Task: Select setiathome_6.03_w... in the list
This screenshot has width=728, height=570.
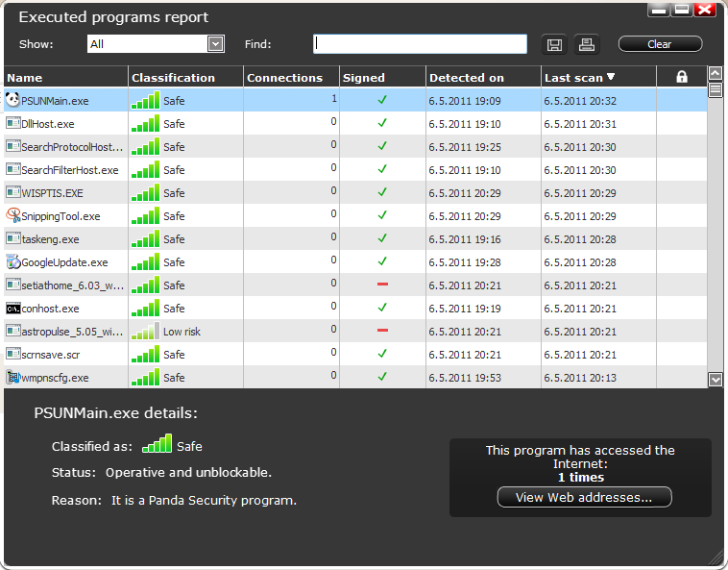Action: (x=73, y=285)
